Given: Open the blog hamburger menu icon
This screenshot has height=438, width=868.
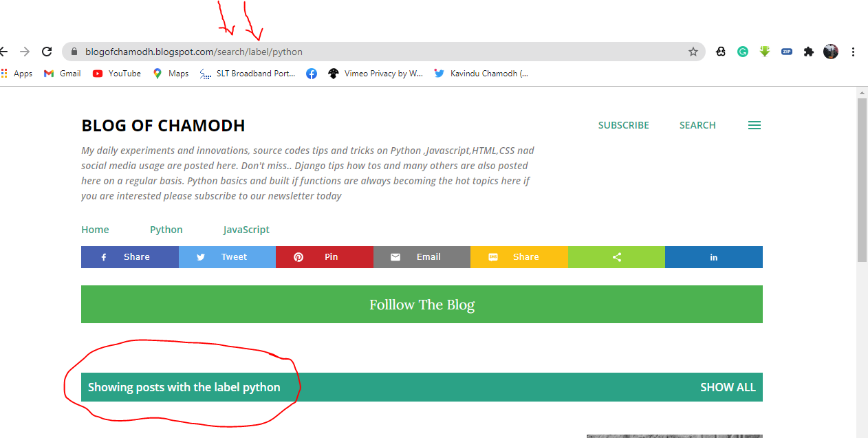Looking at the screenshot, I should [x=755, y=125].
